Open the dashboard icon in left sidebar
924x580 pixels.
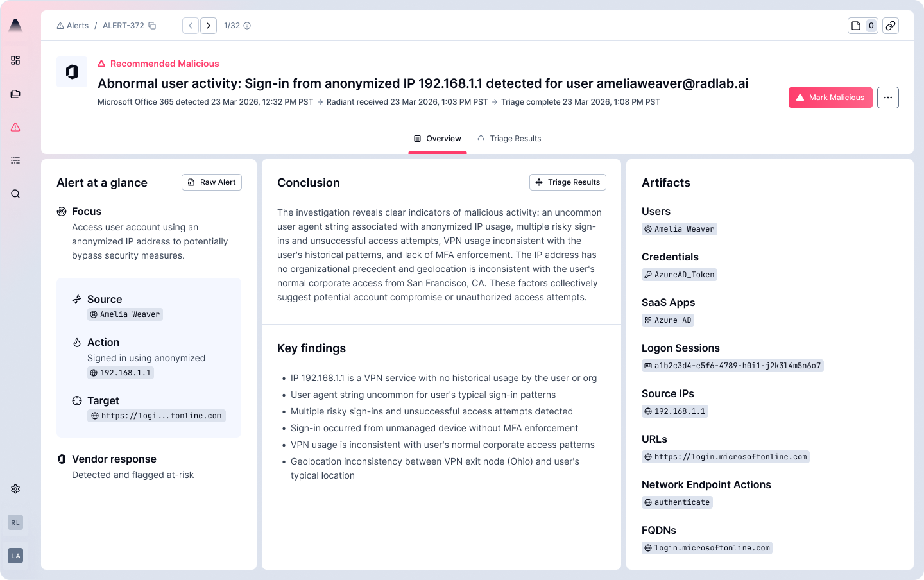click(15, 60)
